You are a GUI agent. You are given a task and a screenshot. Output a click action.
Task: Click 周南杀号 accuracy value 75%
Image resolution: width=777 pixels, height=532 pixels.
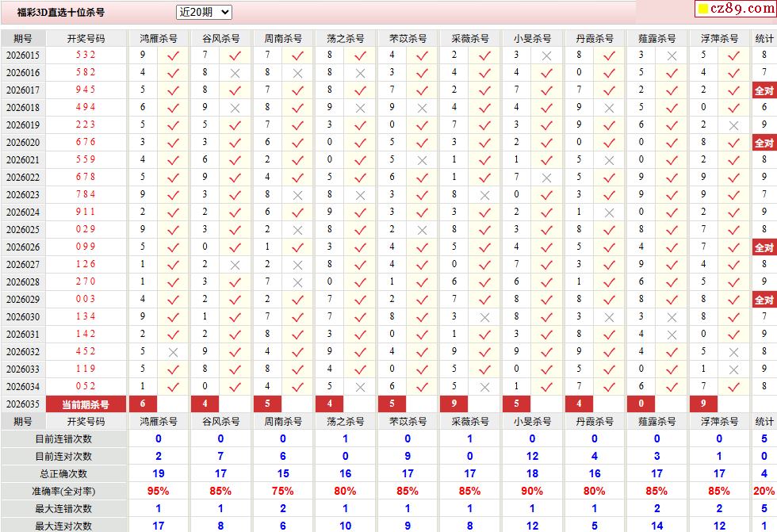tap(283, 492)
